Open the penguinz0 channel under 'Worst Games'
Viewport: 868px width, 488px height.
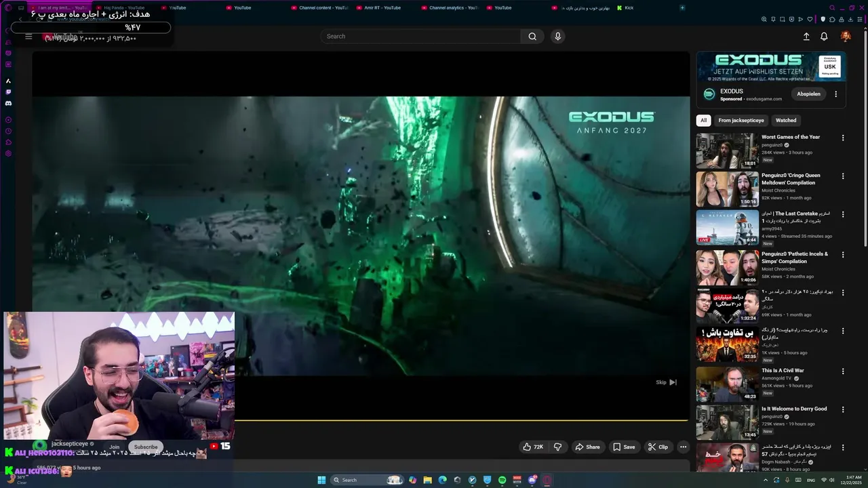click(x=772, y=145)
